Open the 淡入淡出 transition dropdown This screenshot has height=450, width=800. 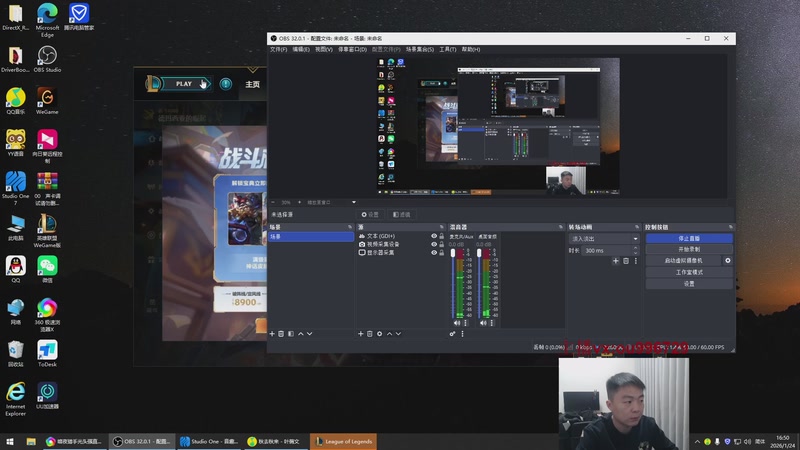pyautogui.click(x=604, y=239)
